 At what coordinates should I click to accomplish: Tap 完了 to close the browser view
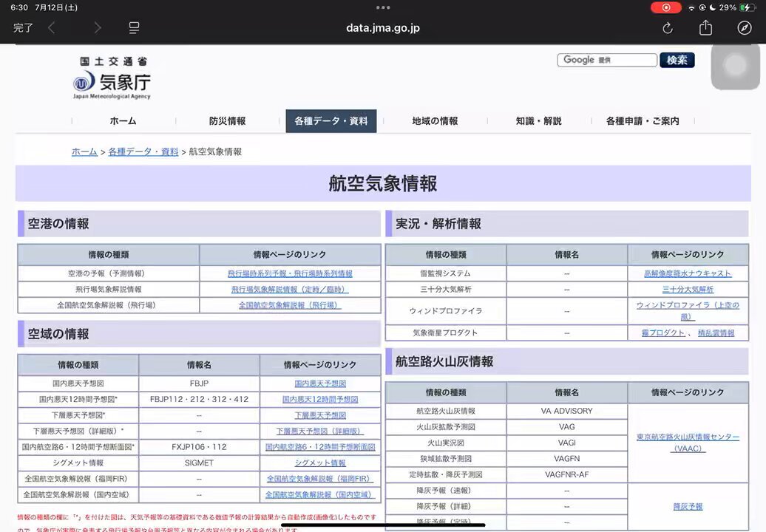coord(23,28)
